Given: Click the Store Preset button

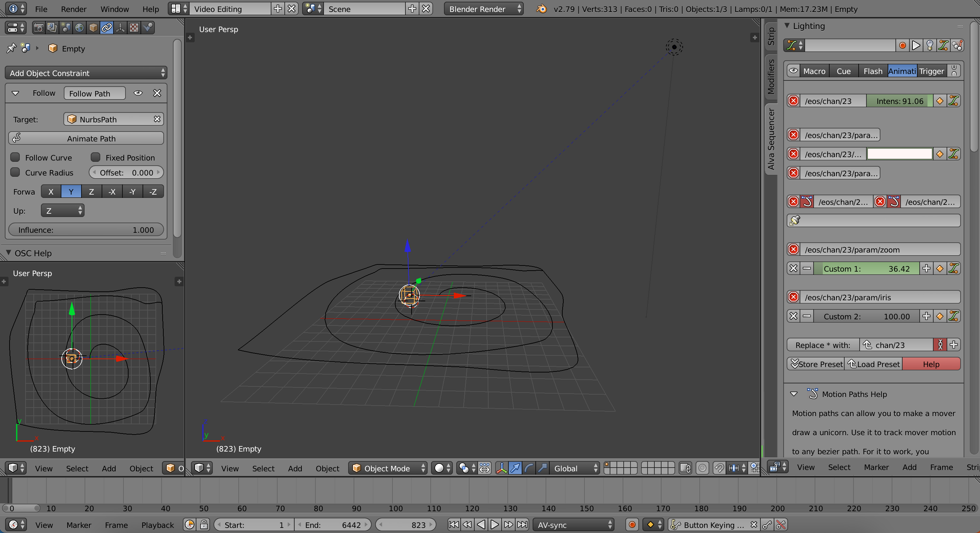Looking at the screenshot, I should coord(816,364).
